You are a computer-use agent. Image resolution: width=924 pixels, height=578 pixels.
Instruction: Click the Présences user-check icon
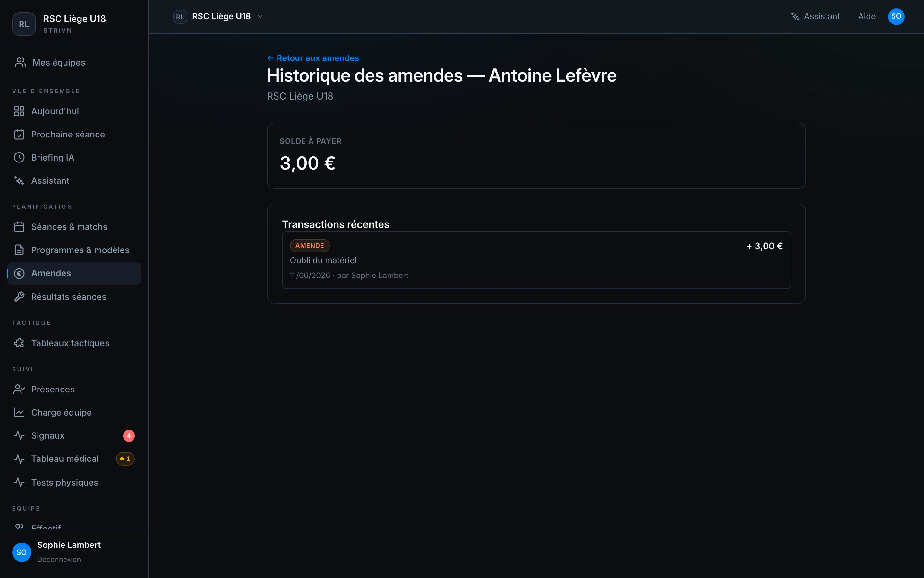(19, 389)
